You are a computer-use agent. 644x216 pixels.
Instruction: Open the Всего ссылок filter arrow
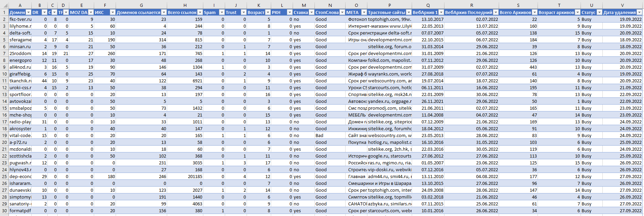click(200, 12)
